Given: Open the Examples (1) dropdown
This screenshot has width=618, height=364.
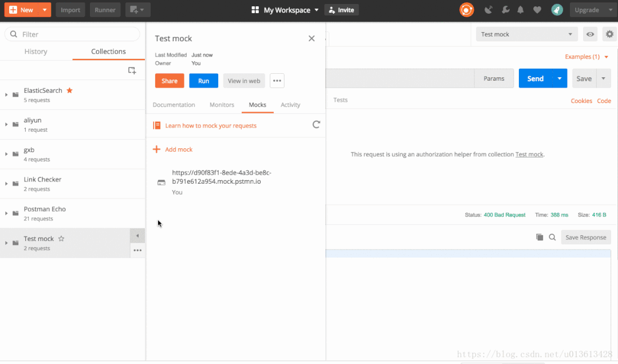Looking at the screenshot, I should click(x=586, y=57).
